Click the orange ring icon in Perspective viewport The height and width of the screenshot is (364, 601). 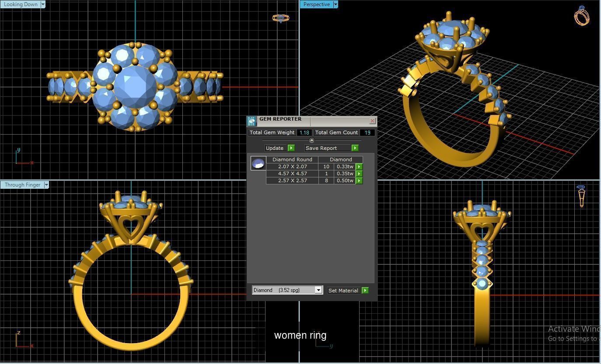(582, 15)
